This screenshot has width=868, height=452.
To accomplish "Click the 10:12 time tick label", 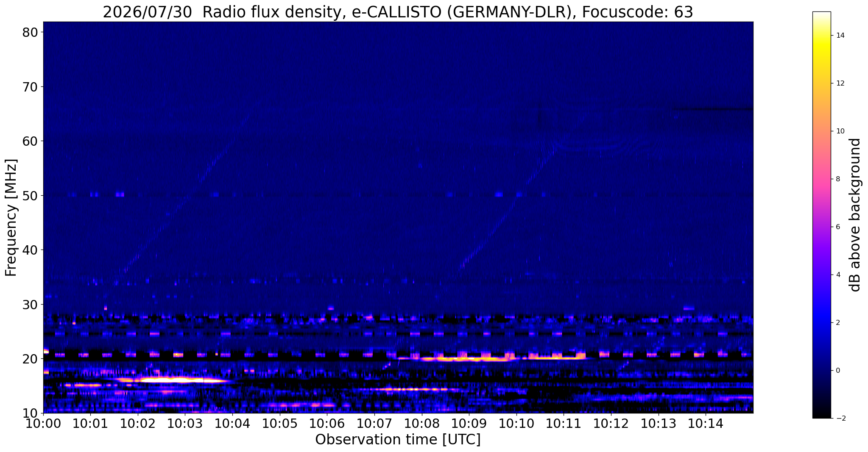I will tap(611, 423).
